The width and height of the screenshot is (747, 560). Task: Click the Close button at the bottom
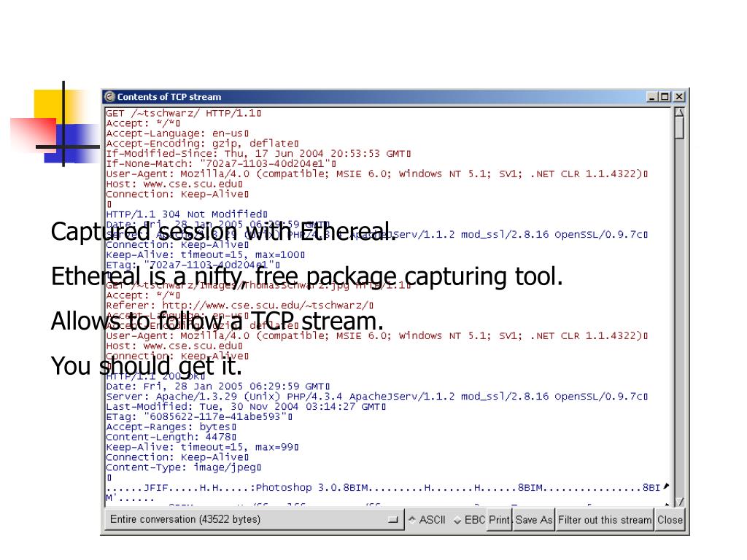(670, 519)
